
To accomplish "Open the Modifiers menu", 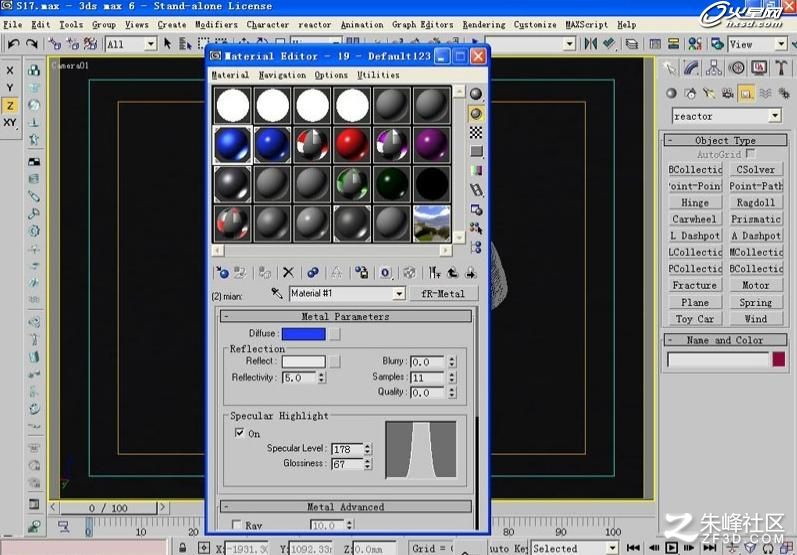I will (217, 24).
